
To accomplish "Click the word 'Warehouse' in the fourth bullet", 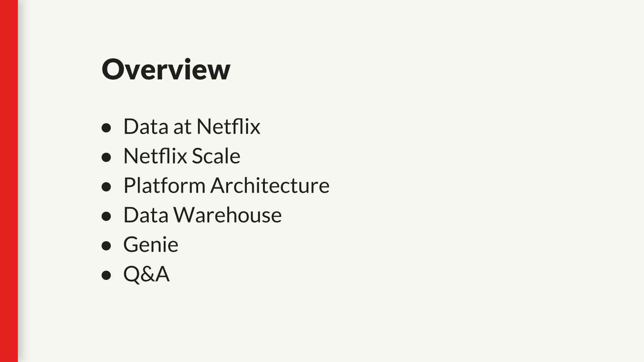I will point(228,215).
